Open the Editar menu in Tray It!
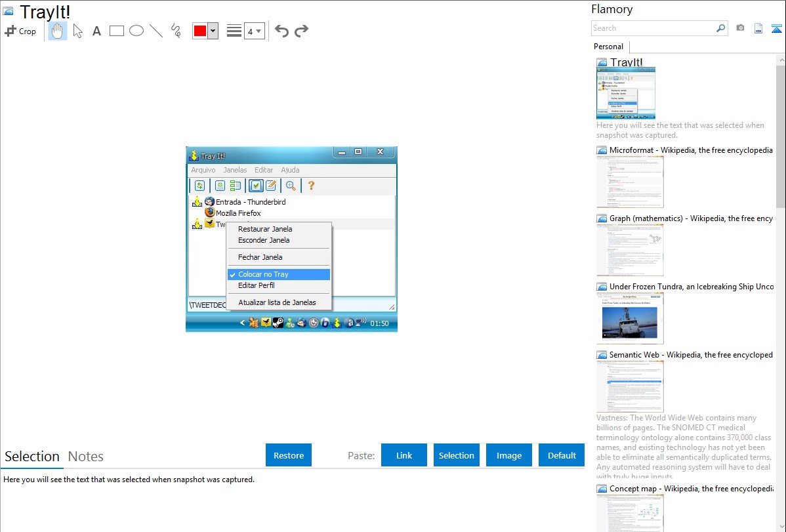786x532 pixels. (x=264, y=170)
